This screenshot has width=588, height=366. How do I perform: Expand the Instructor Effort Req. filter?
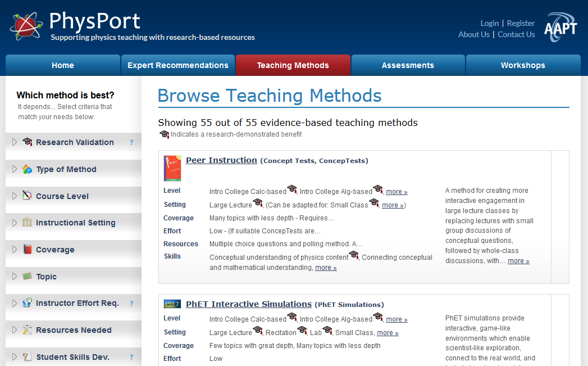click(x=15, y=303)
